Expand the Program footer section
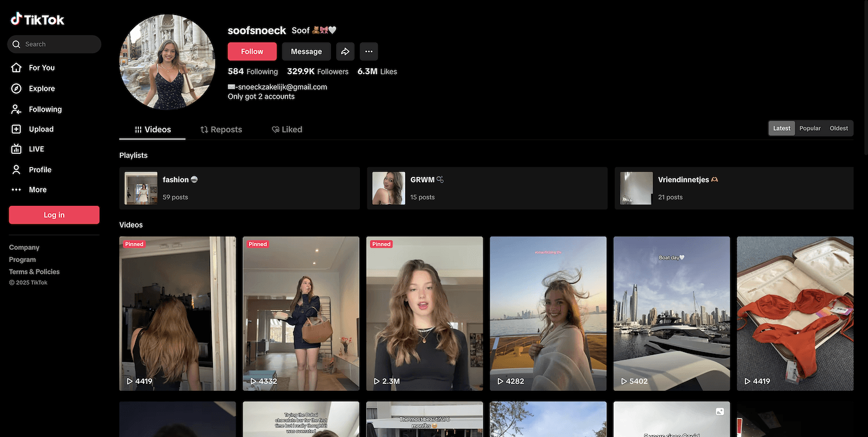Viewport: 868px width, 437px height. (23, 260)
